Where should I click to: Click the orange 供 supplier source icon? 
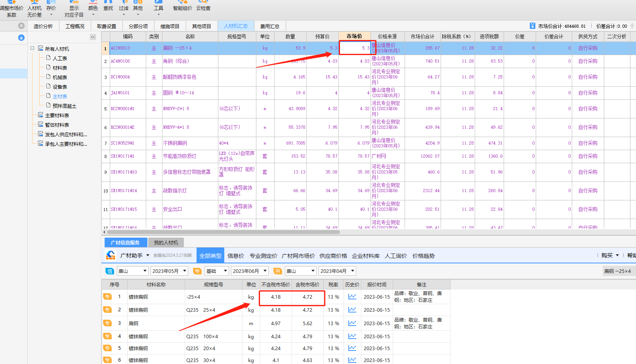[278, 271]
